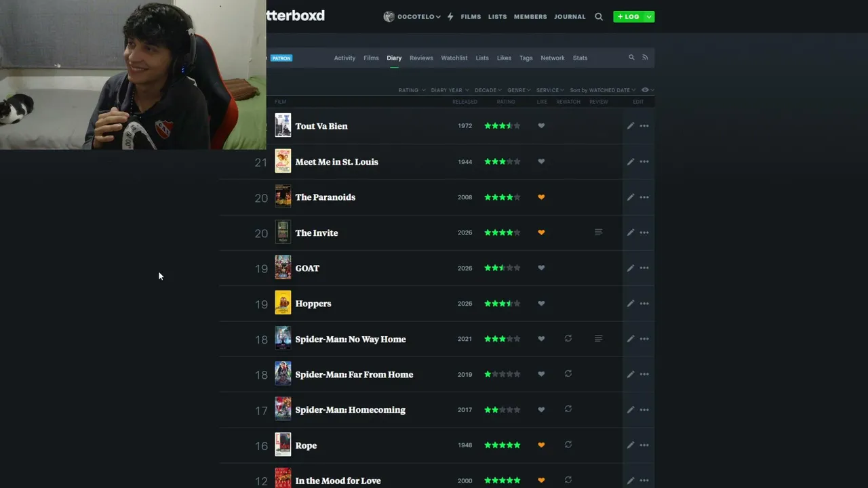
Task: Click the pencil icon for Meet Me in St. Louis
Action: click(x=631, y=161)
